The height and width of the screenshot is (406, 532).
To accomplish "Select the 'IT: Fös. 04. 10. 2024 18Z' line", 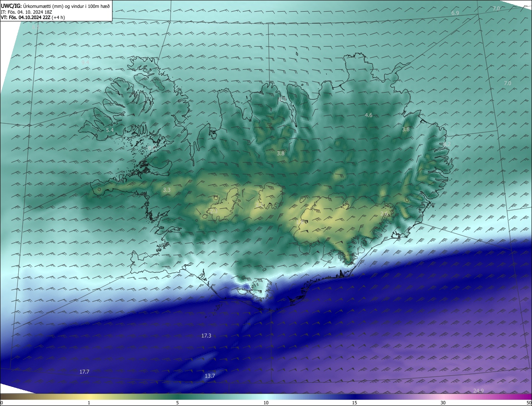I will click(26, 12).
